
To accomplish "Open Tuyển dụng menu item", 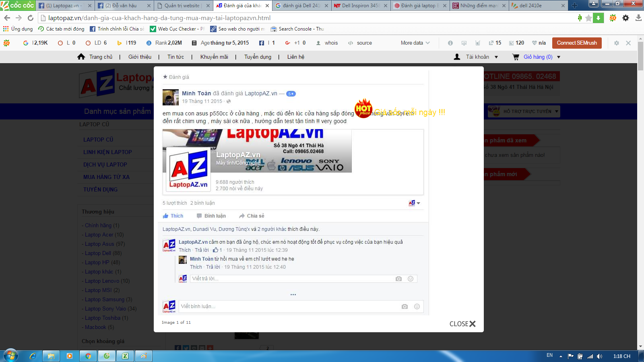I will 258,57.
